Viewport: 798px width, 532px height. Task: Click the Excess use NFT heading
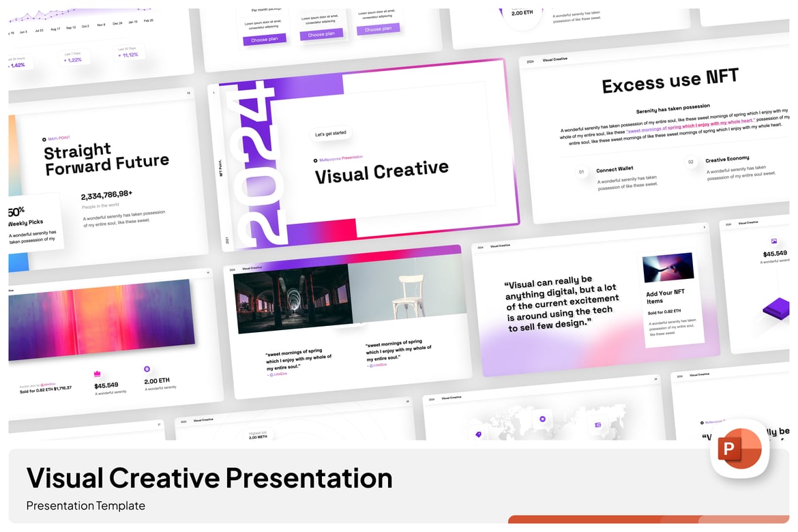point(670,81)
